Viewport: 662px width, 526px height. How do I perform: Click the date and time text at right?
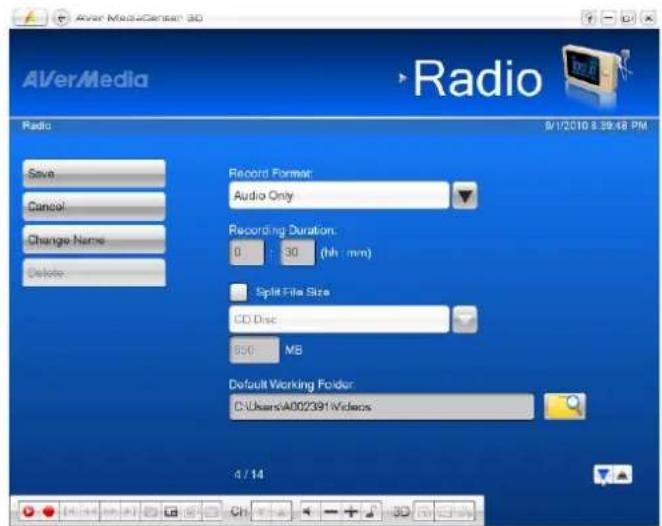point(596,126)
